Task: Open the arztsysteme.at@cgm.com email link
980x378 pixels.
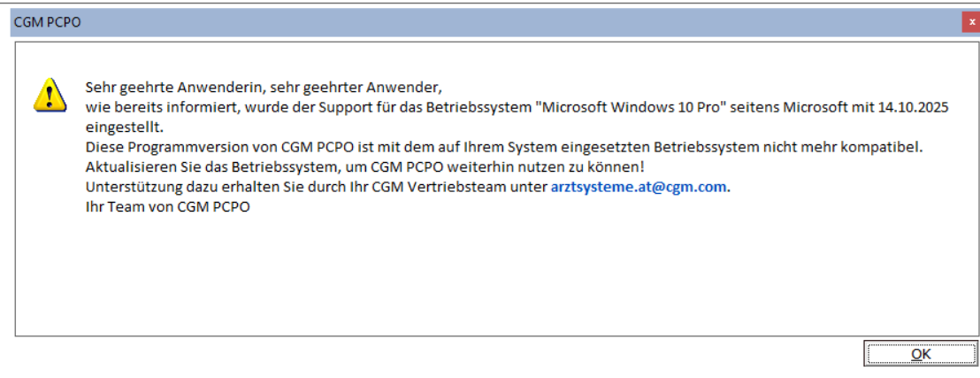Action: point(639,186)
